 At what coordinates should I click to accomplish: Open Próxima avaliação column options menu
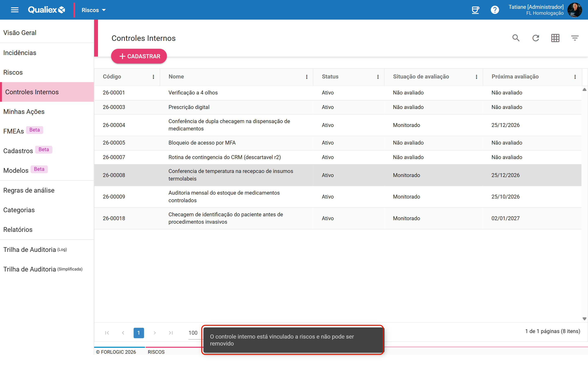click(x=575, y=77)
